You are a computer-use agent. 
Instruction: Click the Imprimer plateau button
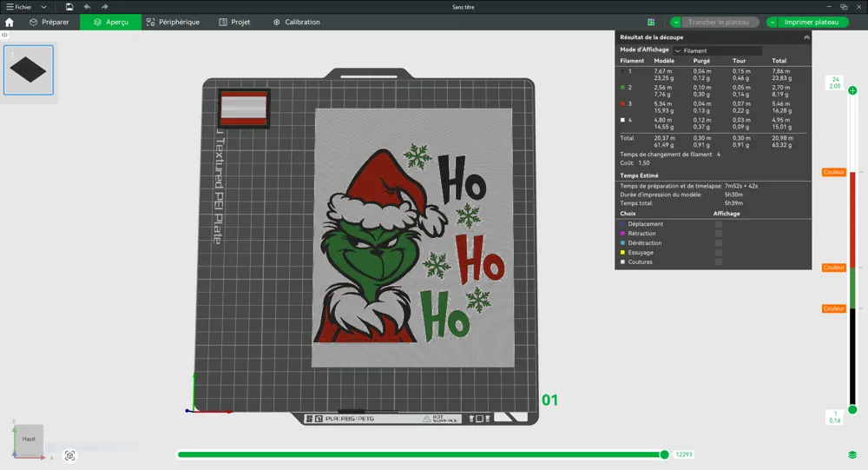coord(811,23)
